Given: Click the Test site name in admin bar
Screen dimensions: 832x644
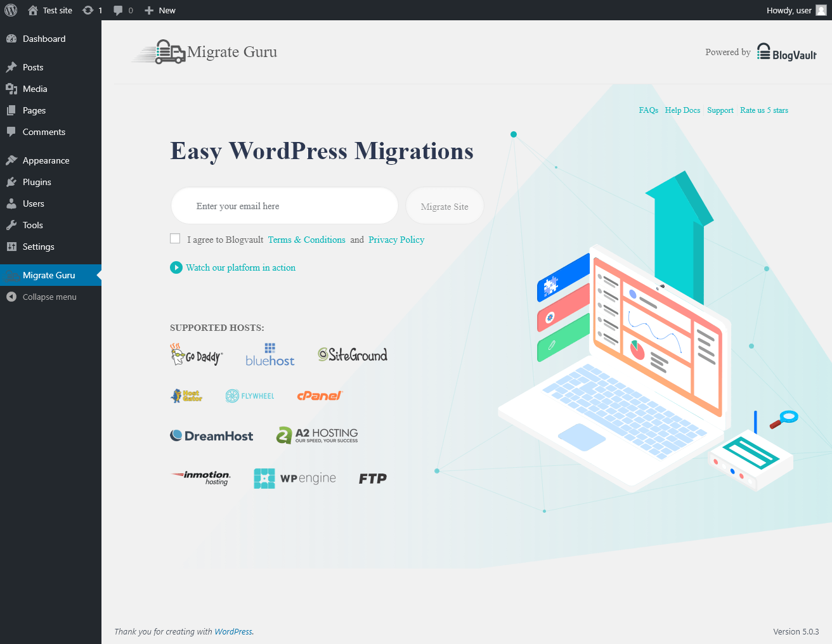Looking at the screenshot, I should point(58,10).
